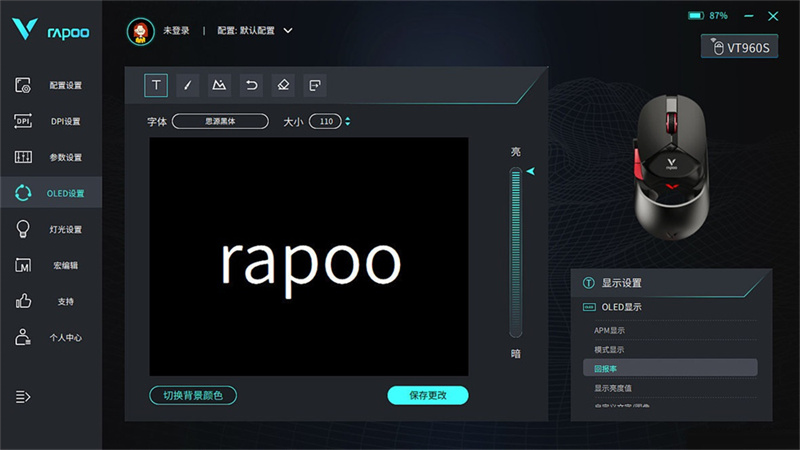Open 参数设置 in the sidebar
The width and height of the screenshot is (800, 450).
[x=51, y=157]
